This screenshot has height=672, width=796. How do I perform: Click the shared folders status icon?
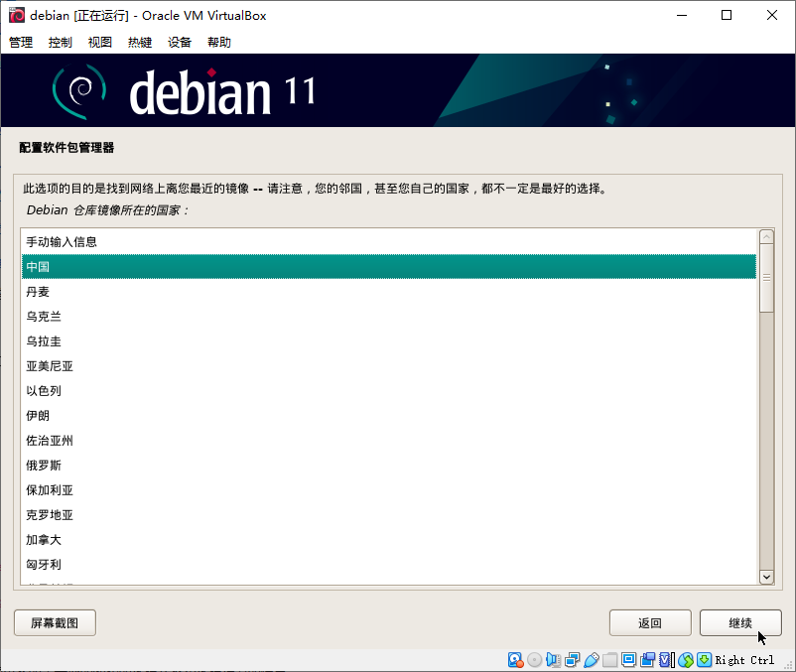pos(609,660)
